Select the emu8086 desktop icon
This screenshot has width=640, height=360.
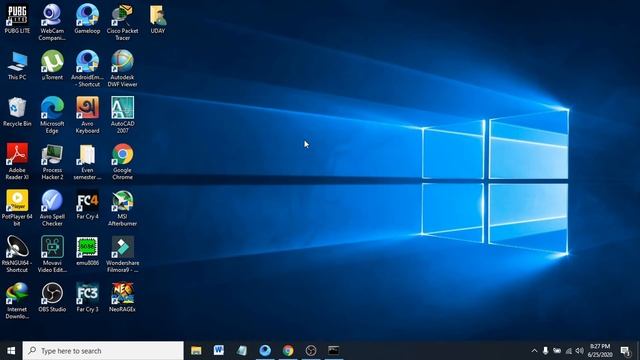tap(87, 251)
